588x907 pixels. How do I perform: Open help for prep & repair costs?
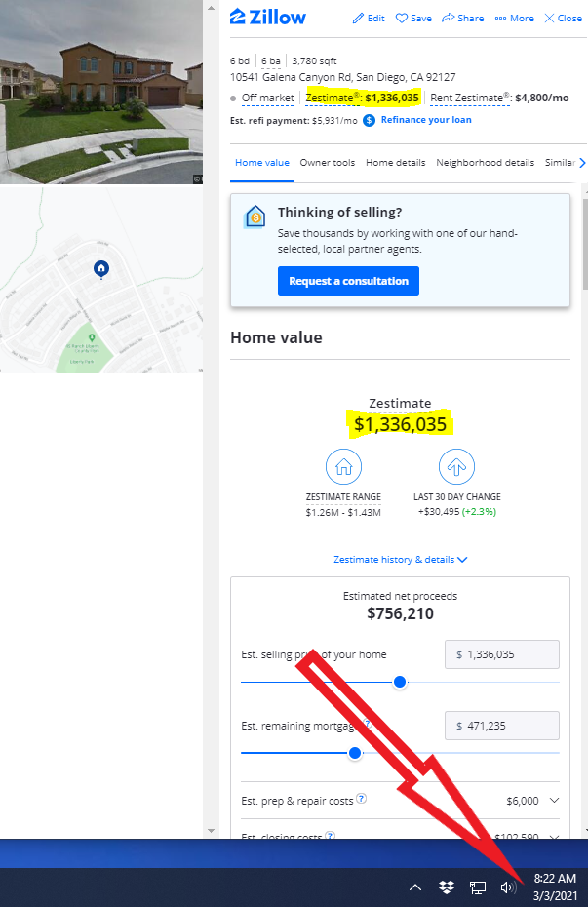pos(362,798)
